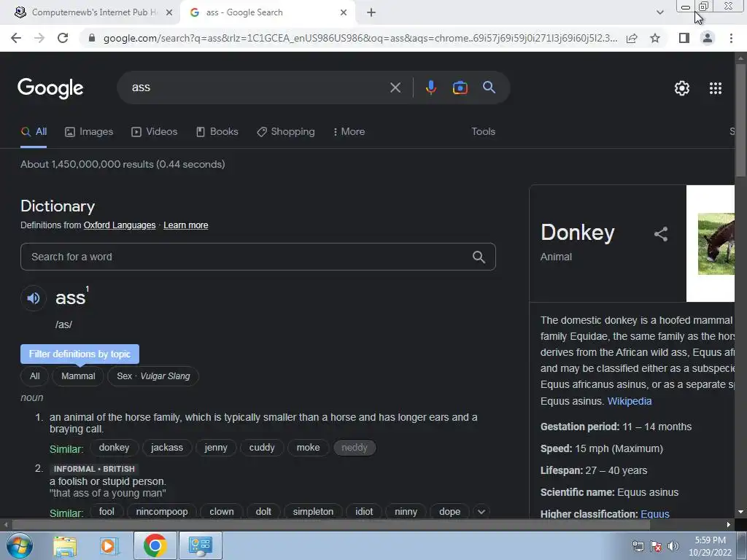747x560 pixels.
Task: Click the volume speaker in system tray
Action: [673, 546]
